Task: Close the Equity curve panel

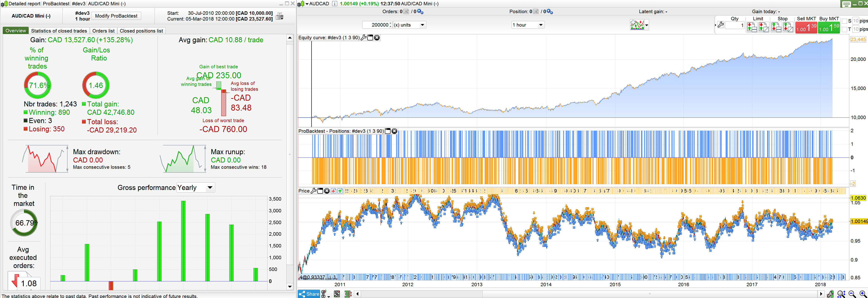Action: [x=377, y=37]
